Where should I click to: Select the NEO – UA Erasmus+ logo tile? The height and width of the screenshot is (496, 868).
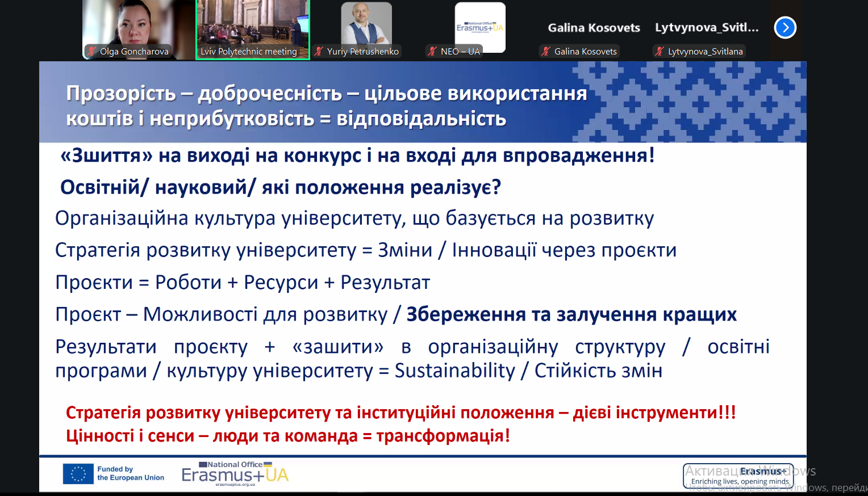tap(480, 26)
